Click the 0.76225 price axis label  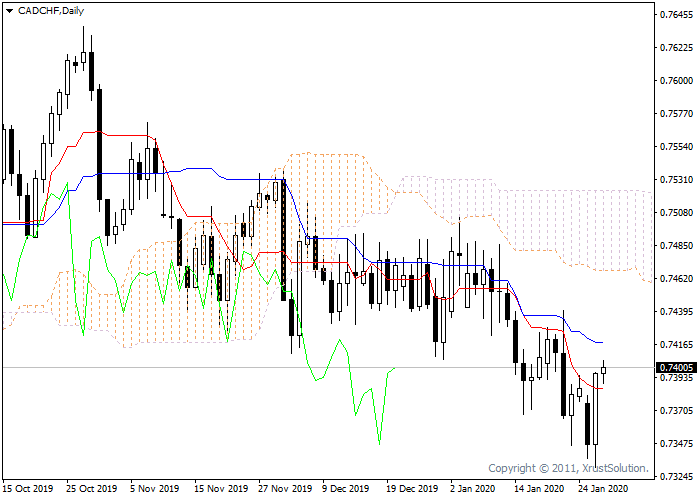point(676,48)
